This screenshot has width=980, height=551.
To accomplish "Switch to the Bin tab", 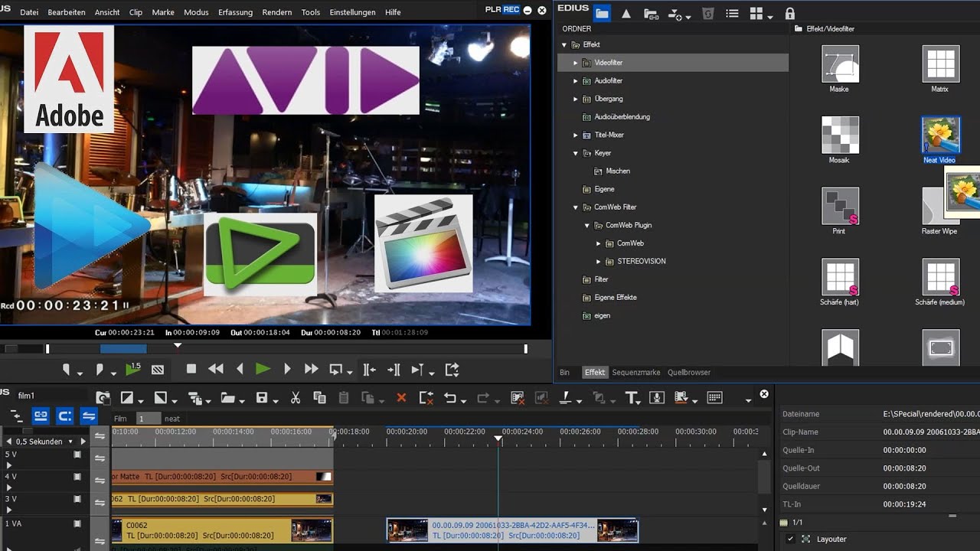I will click(x=564, y=373).
